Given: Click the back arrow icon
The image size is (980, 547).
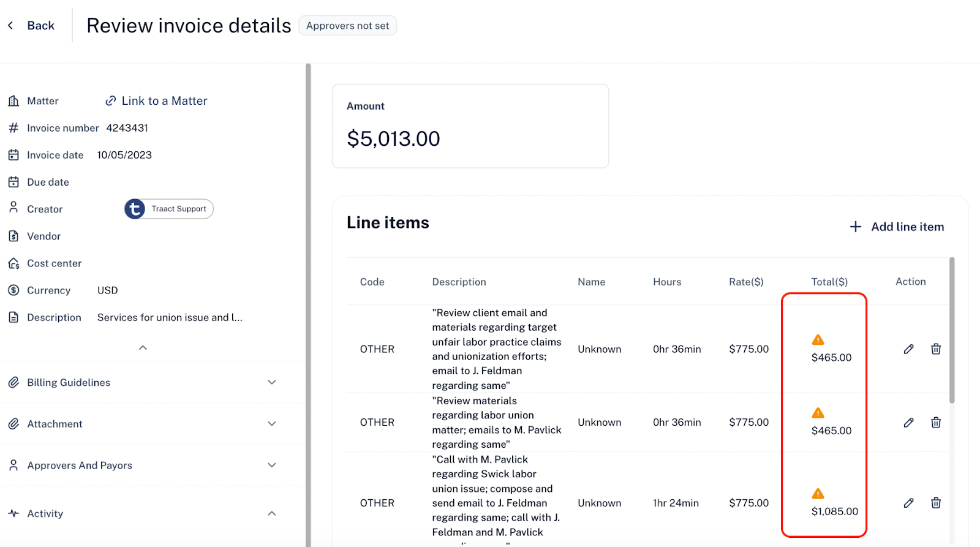Looking at the screenshot, I should tap(10, 26).
